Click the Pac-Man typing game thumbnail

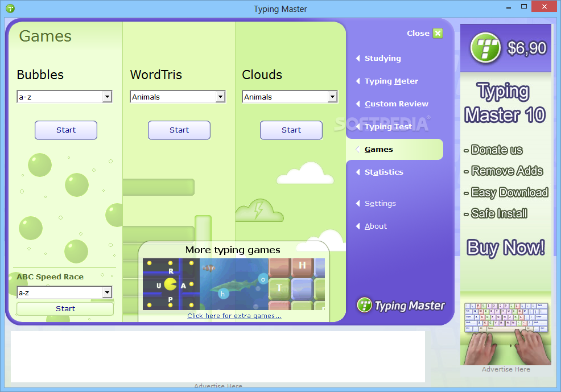(171, 284)
